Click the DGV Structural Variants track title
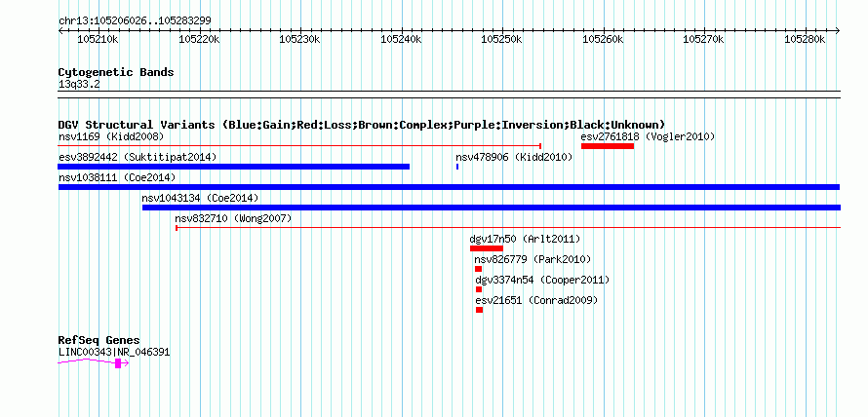868x417 pixels. click(362, 125)
